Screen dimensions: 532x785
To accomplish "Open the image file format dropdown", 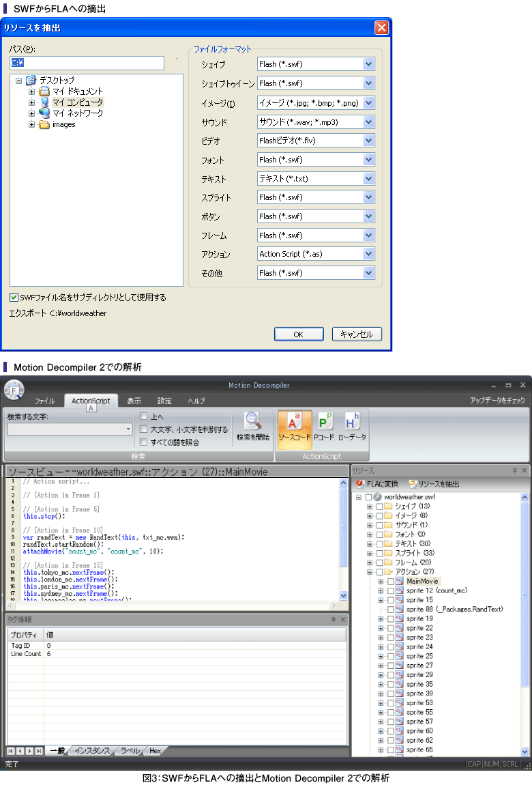I will (368, 103).
